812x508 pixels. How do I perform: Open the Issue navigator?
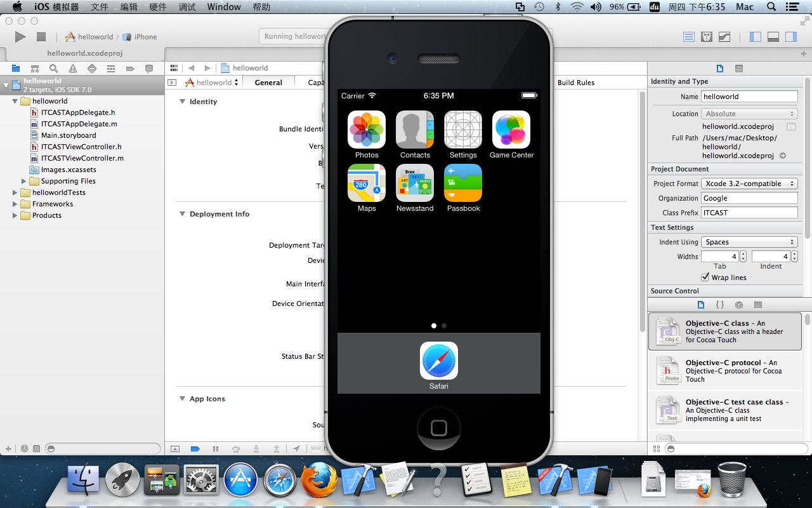coord(73,69)
